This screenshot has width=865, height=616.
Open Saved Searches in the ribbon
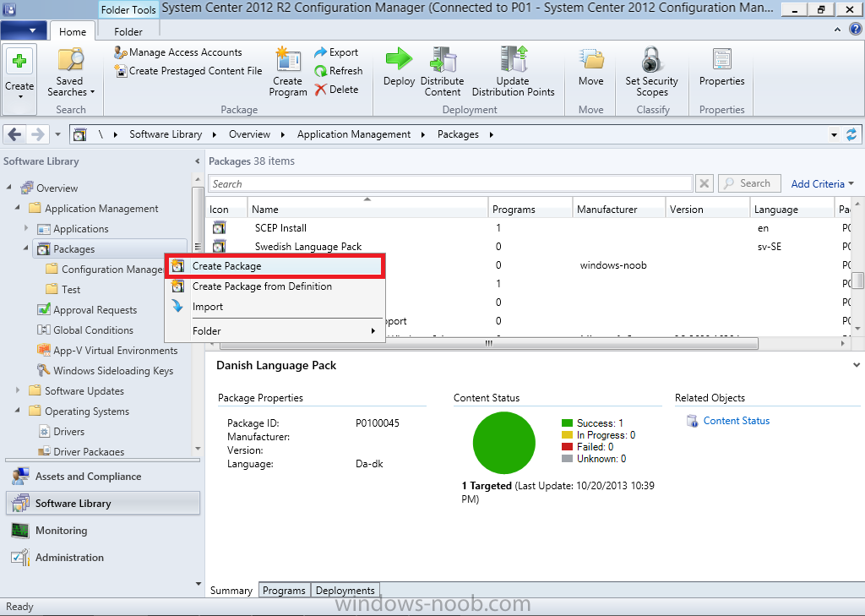(x=71, y=73)
